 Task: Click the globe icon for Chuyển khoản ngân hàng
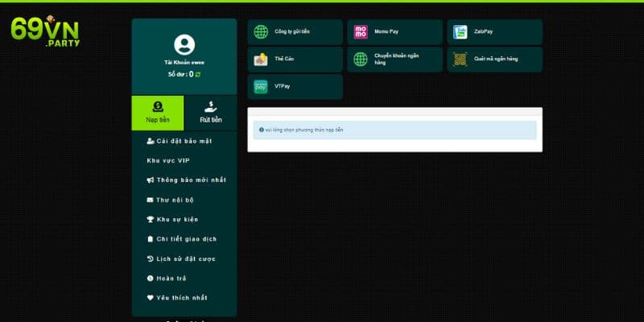[x=360, y=59]
